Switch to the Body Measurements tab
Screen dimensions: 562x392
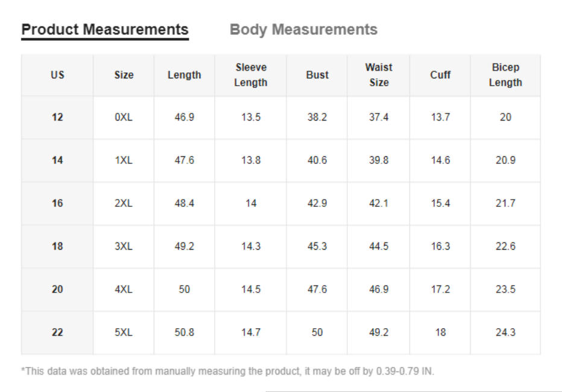point(303,30)
